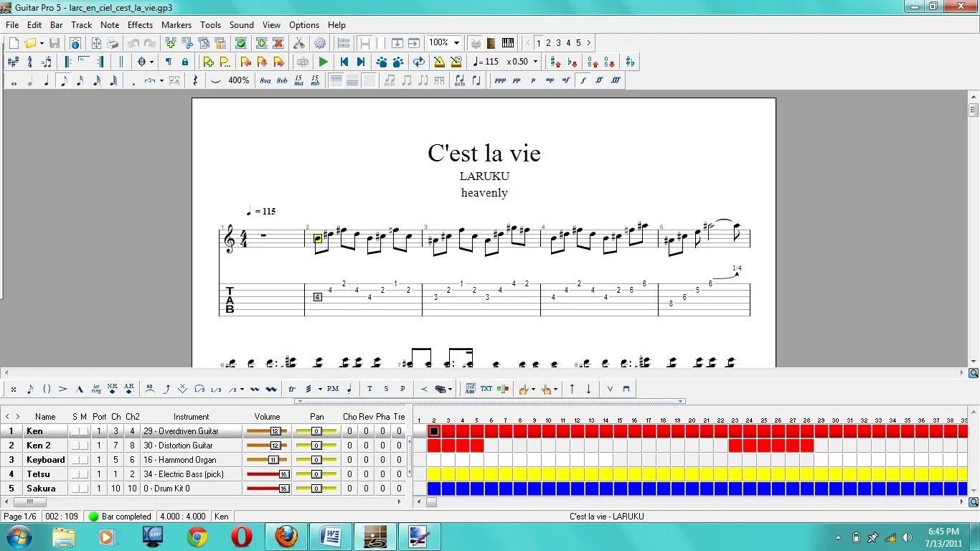Go to the first bar with rewind icon
This screenshot has width=980, height=551.
344,62
